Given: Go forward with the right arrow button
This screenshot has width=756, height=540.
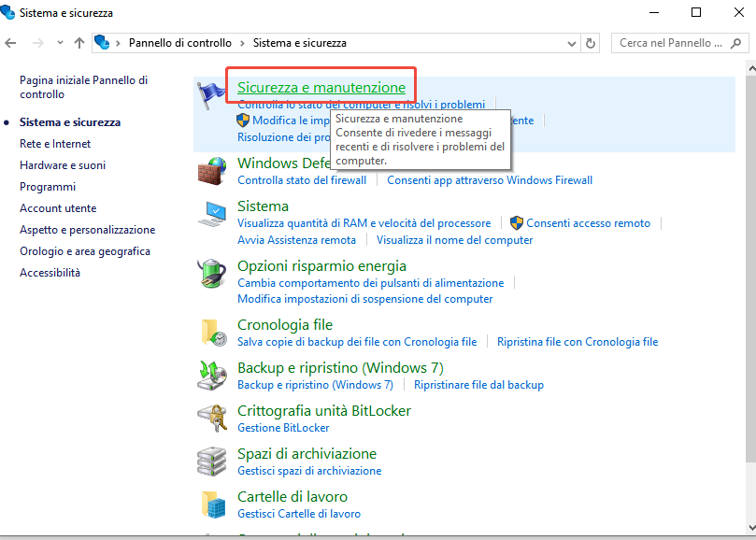Looking at the screenshot, I should tap(37, 43).
